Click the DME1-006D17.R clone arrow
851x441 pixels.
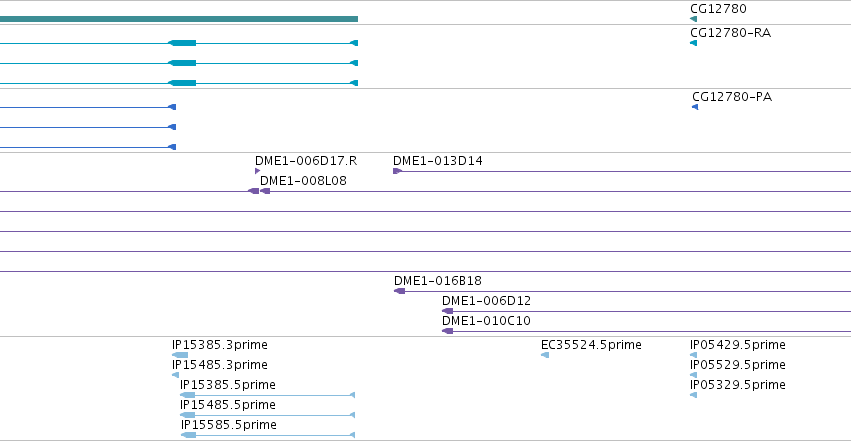point(258,171)
